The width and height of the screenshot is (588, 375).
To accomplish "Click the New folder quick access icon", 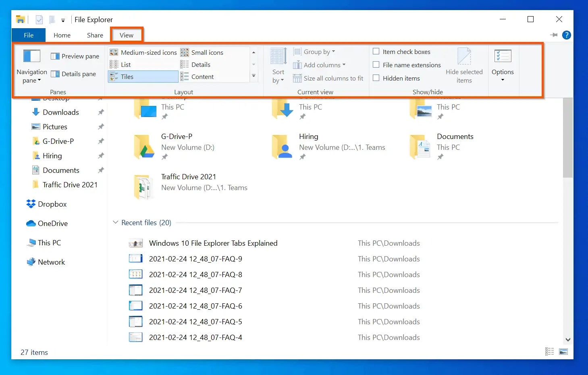I will point(52,19).
